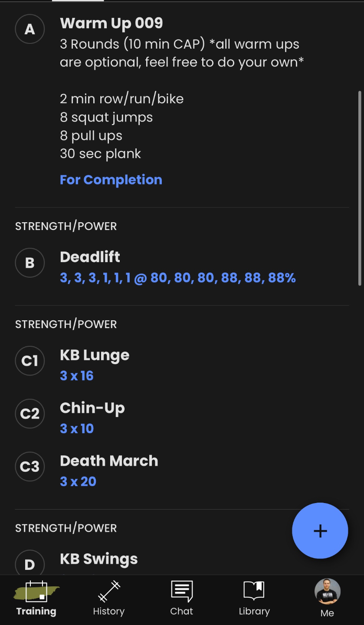Tap the circled D KB Swings badge

pyautogui.click(x=30, y=564)
